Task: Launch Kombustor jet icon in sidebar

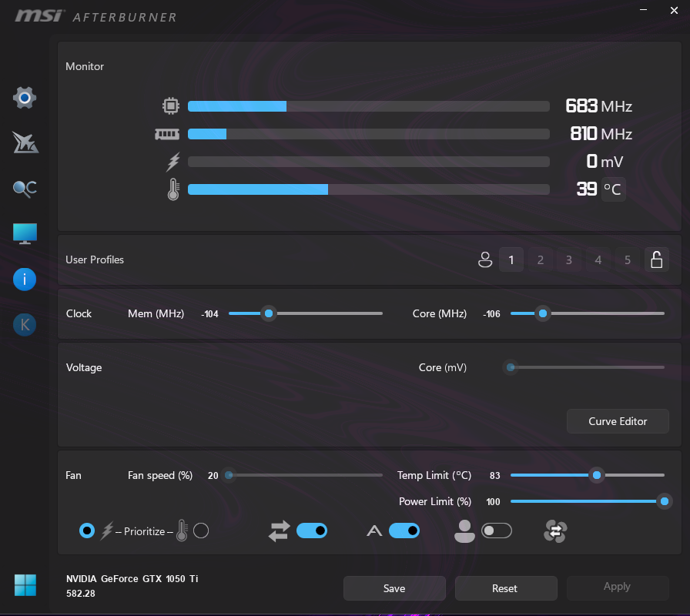Action: click(x=25, y=142)
